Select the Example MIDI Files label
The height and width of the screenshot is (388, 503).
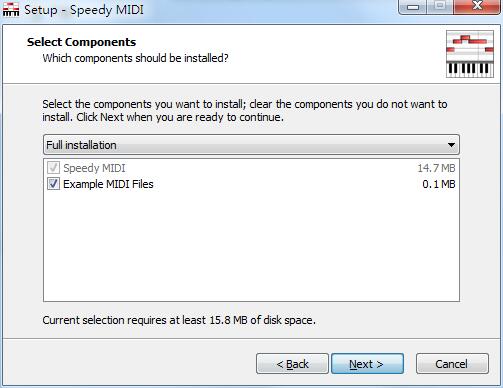(108, 184)
